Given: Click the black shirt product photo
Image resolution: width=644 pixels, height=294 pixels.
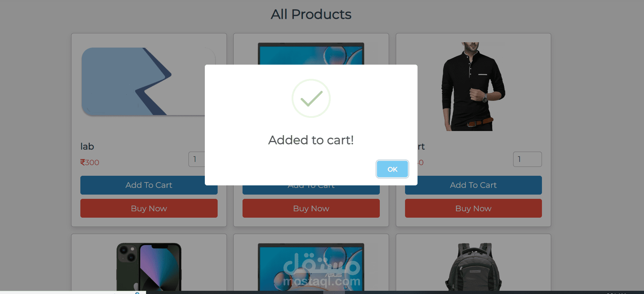Looking at the screenshot, I should tap(473, 87).
